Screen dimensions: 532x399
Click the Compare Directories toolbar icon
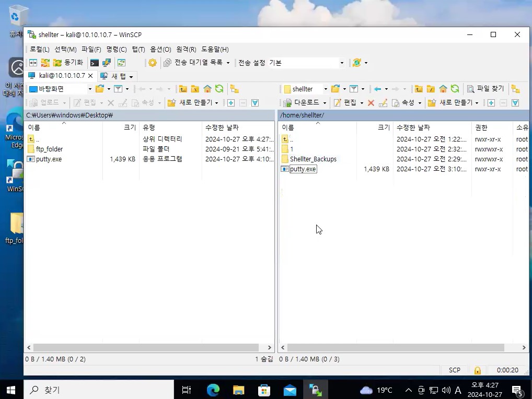pyautogui.click(x=33, y=63)
